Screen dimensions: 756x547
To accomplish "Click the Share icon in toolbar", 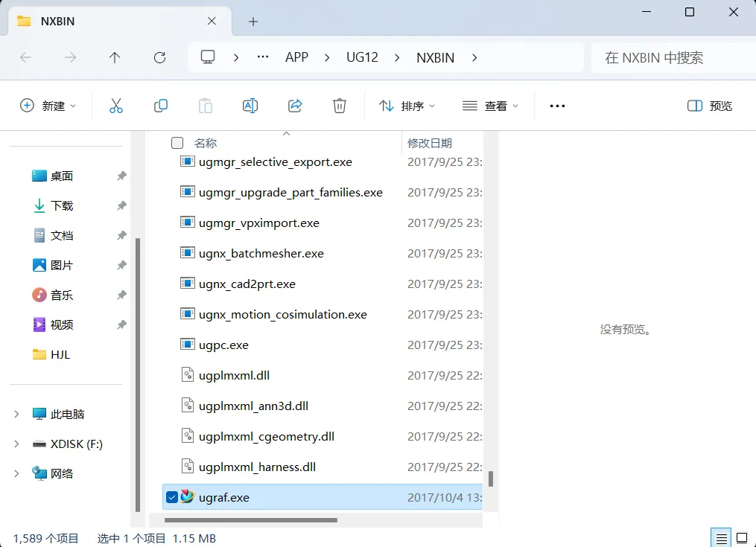I will point(295,106).
